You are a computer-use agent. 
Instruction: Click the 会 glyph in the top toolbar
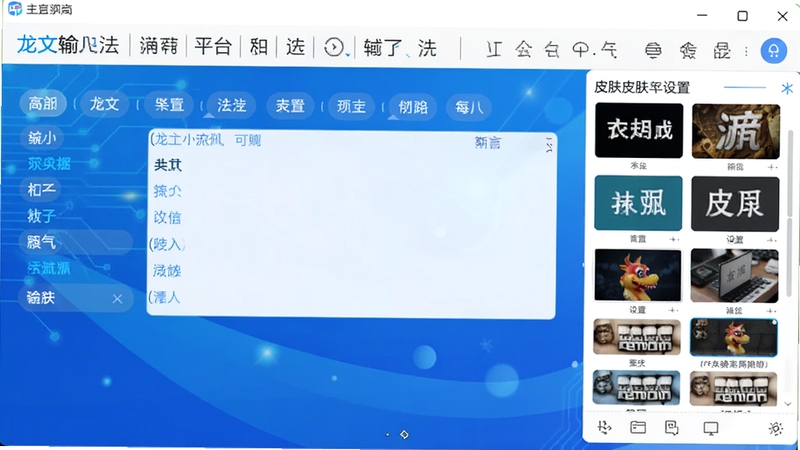click(524, 49)
